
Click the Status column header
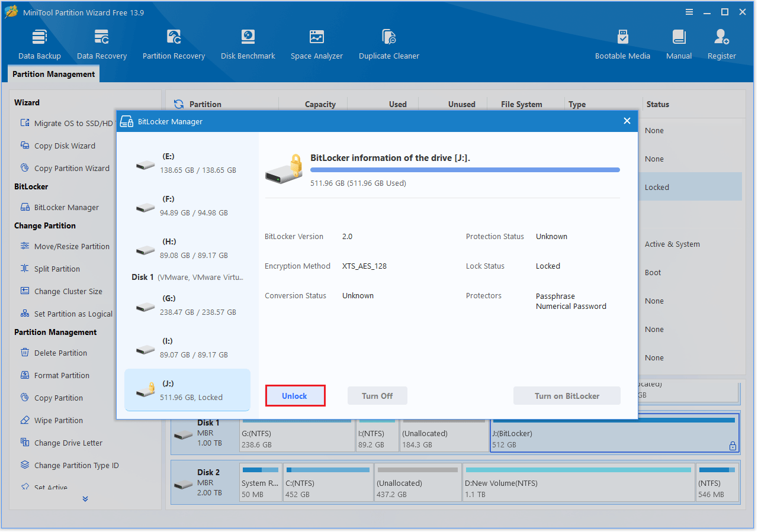(x=657, y=104)
